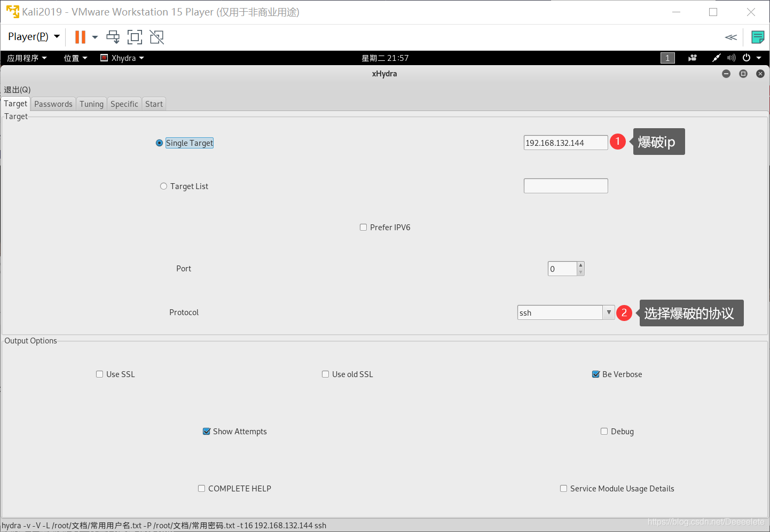Select workspace 1 indicator
Viewport: 770px width, 532px height.
pos(667,58)
